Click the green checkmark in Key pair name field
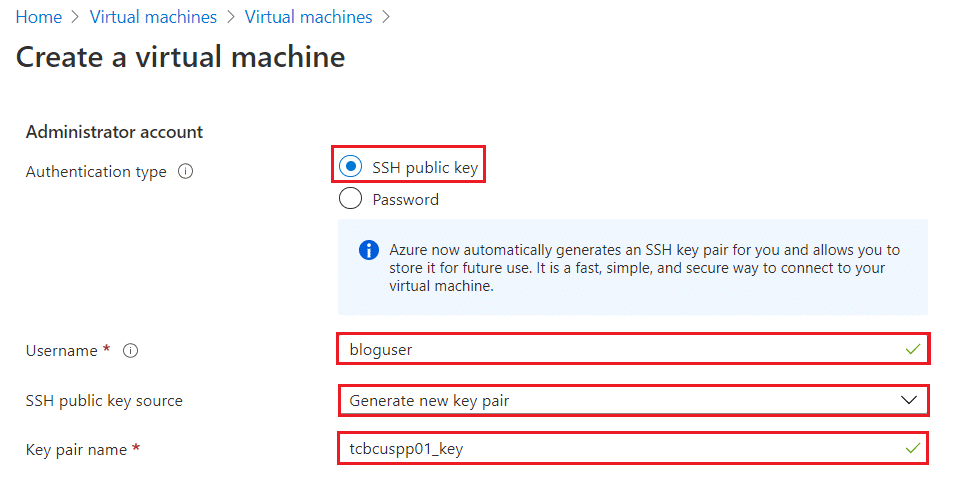 pos(913,449)
